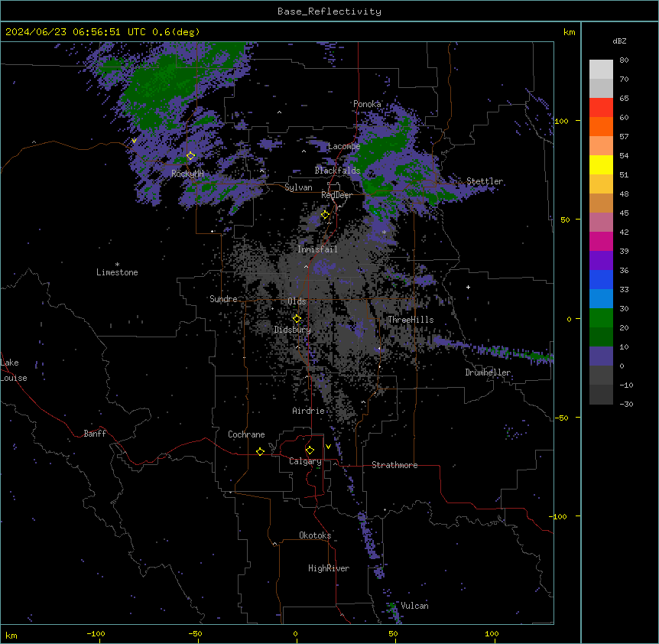This screenshot has height=644, width=659.
Task: Select the Strathmore label
Action: click(x=394, y=465)
